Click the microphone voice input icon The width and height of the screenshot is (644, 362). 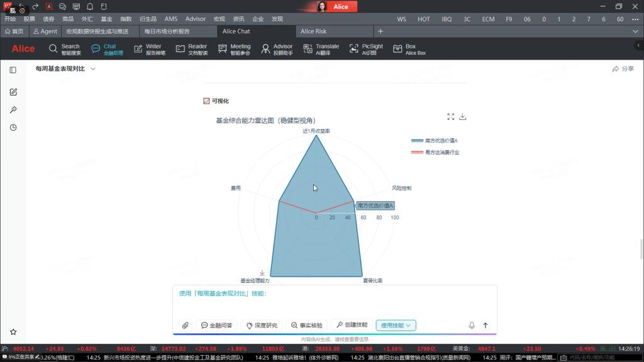pyautogui.click(x=472, y=326)
